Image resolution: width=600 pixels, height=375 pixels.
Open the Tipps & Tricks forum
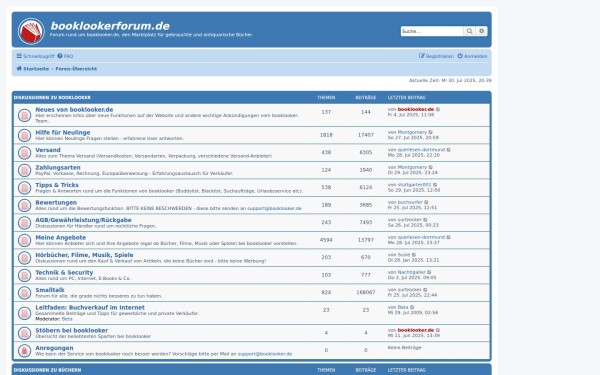click(x=57, y=185)
